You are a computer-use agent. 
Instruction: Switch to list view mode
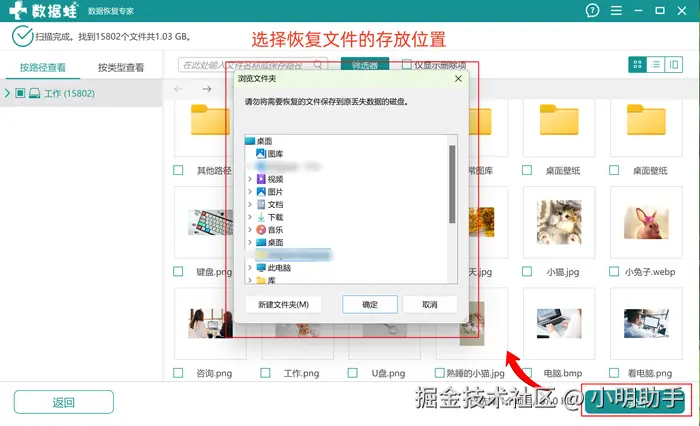click(x=655, y=65)
